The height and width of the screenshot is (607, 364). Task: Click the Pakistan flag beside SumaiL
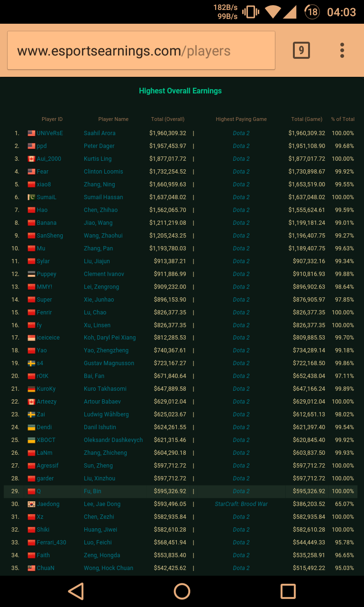[x=31, y=197]
